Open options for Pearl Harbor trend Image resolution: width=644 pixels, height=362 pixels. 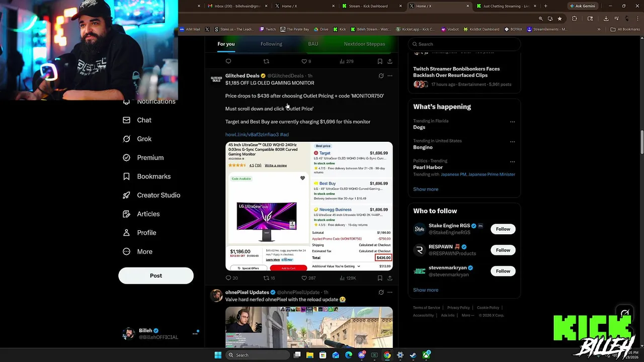pos(512,162)
